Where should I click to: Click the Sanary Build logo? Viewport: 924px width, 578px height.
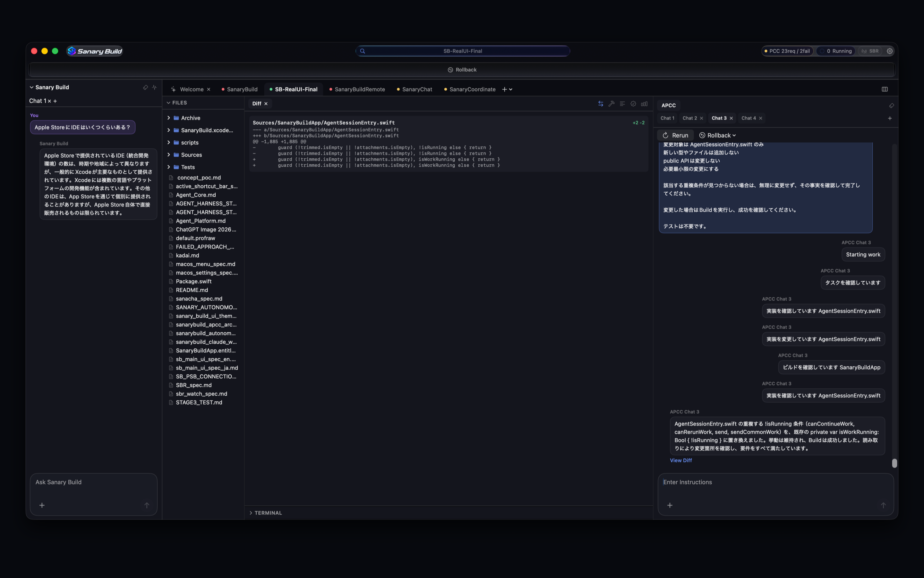(x=95, y=51)
